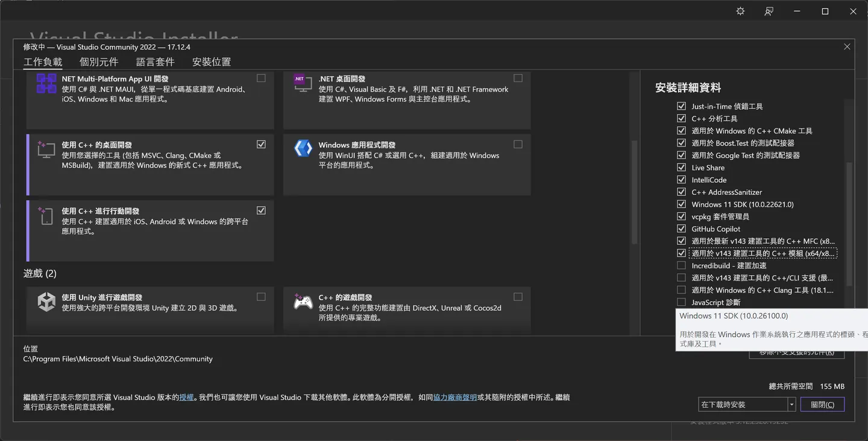Check the .NET Multi-Platform App UI 開發 workload checkbox
Viewport: 868px width, 441px height.
tap(261, 78)
